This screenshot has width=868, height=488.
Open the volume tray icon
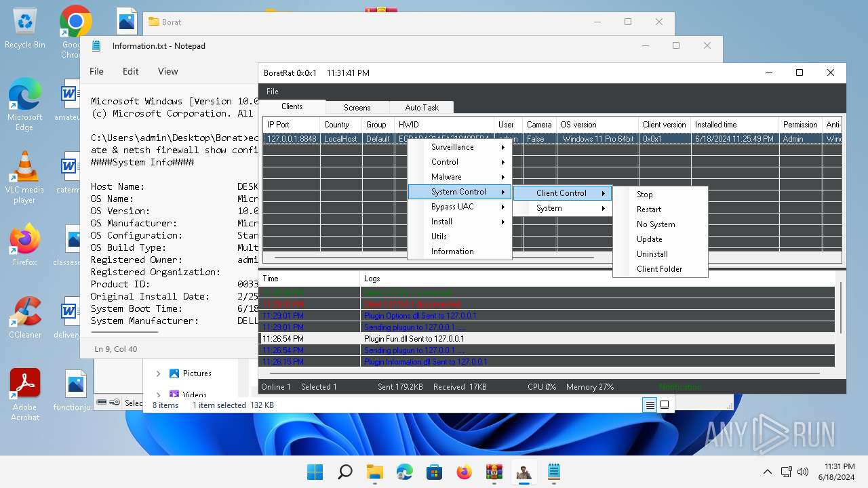click(803, 472)
